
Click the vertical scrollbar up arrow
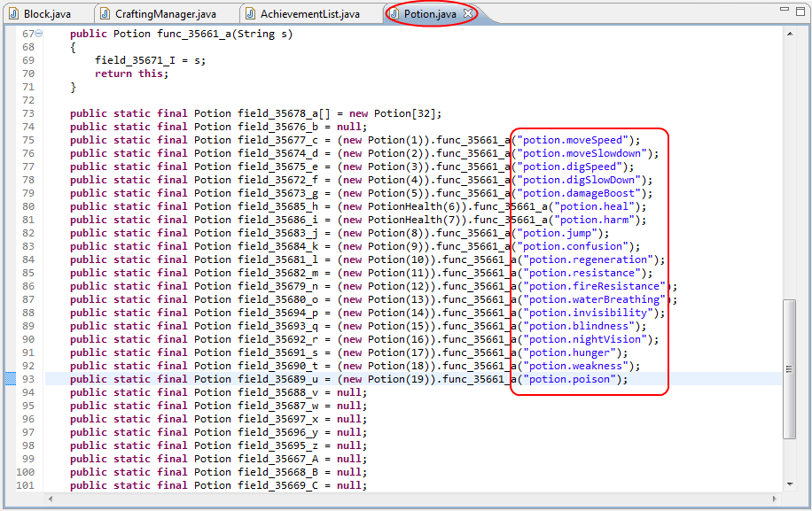(790, 34)
